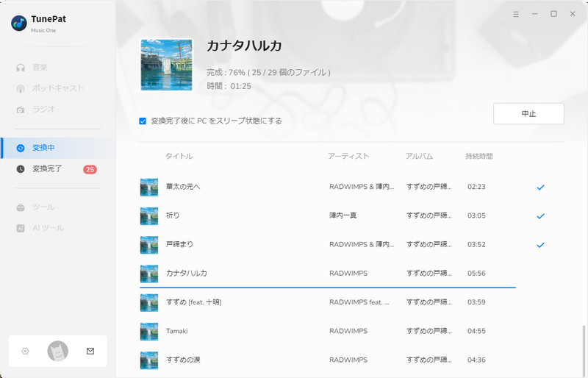Click the TunePat logo icon
The height and width of the screenshot is (378, 588).
click(19, 24)
